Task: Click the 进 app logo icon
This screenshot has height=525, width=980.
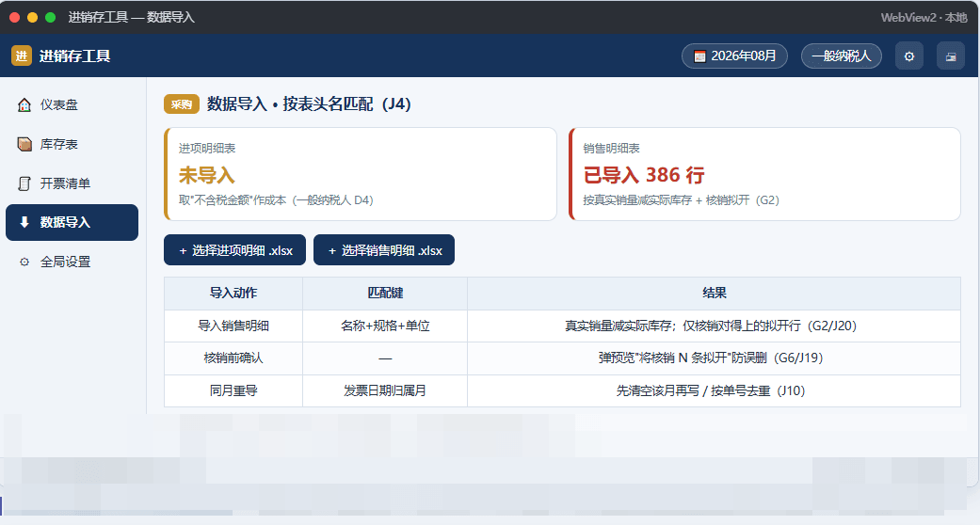Action: coord(22,56)
